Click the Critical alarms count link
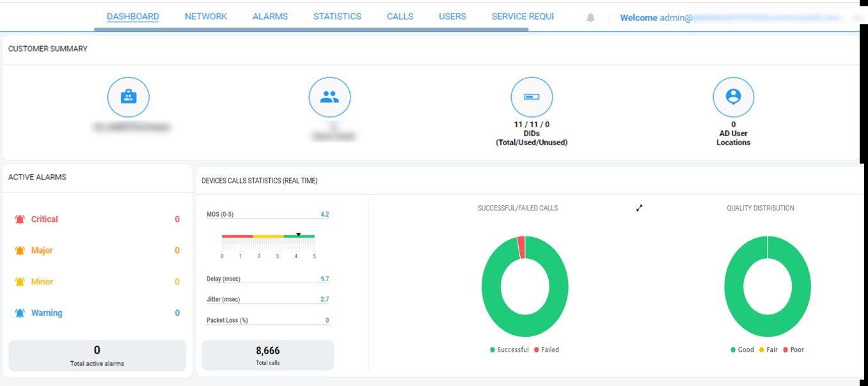The image size is (868, 386). (177, 219)
